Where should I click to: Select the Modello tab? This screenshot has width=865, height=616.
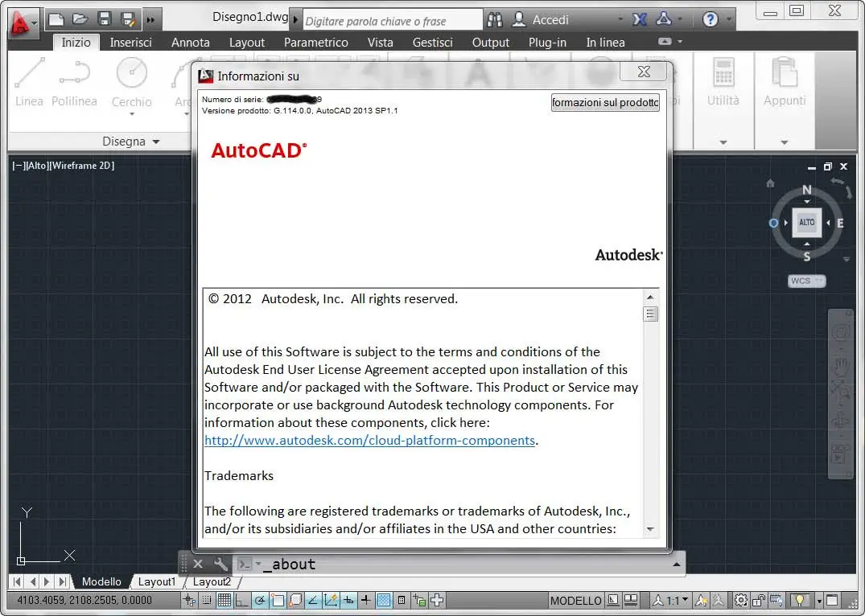tap(101, 581)
